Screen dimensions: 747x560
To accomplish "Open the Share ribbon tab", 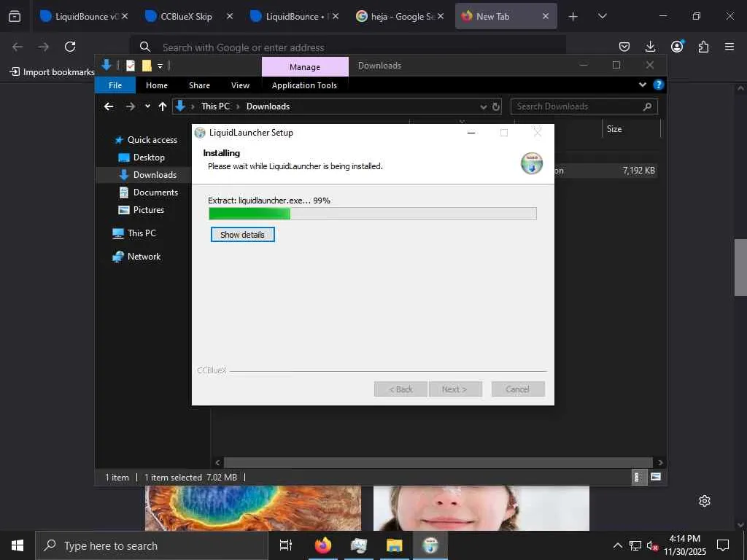I will pos(199,85).
